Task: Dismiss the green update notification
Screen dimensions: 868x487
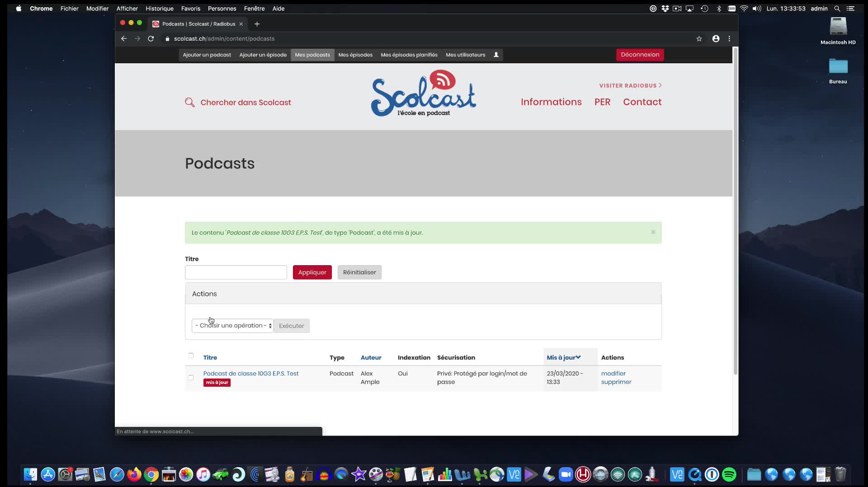Action: (x=653, y=232)
